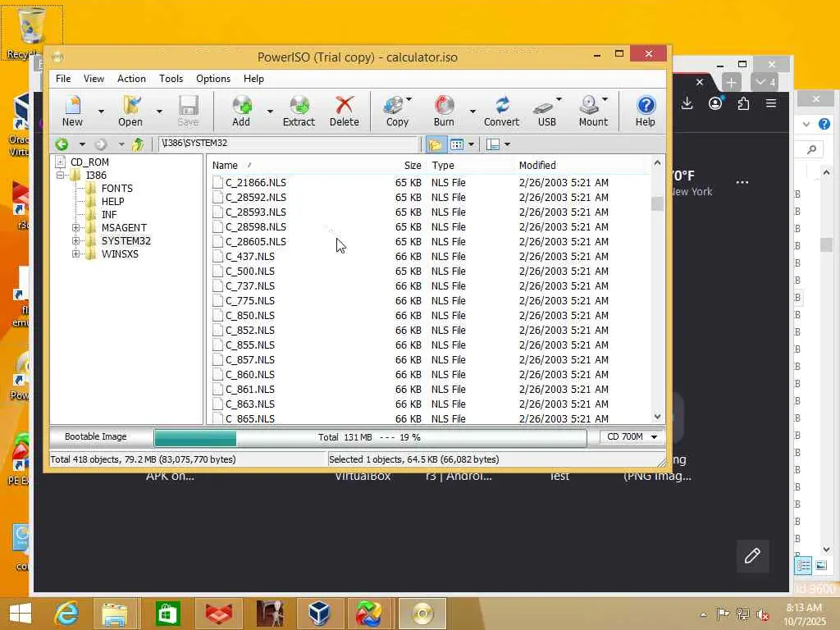Screen dimensions: 840x630
Task: Sort by the Size column header
Action: point(413,166)
